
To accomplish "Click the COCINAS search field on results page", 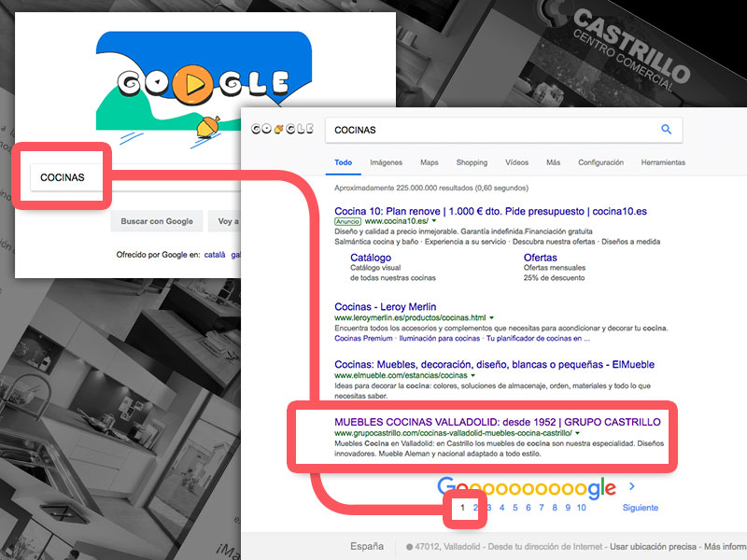I will [503, 130].
